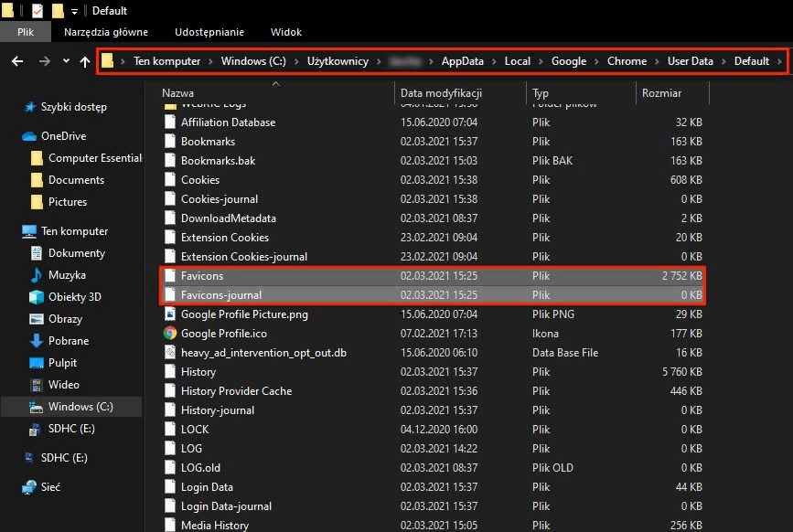Navigate to Chrome breadcrumb
The width and height of the screenshot is (793, 532).
coord(627,61)
